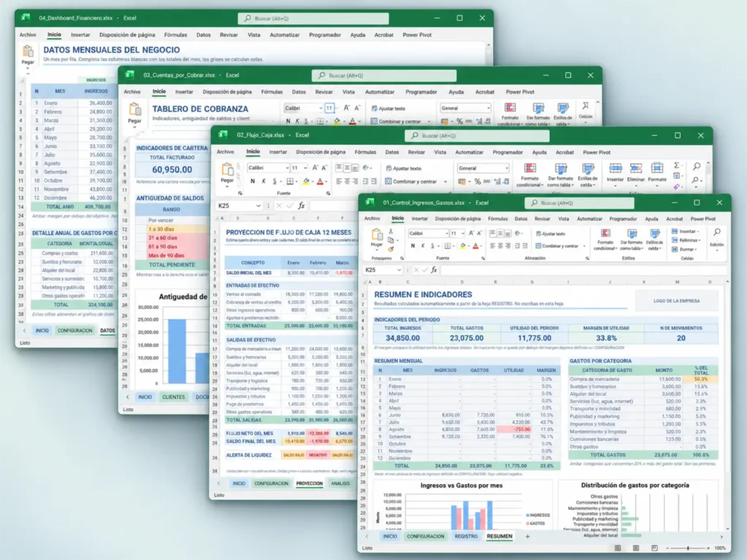Viewport: 747px width, 560px height.
Task: Select Normal view icon in status bar
Action: (x=618, y=548)
